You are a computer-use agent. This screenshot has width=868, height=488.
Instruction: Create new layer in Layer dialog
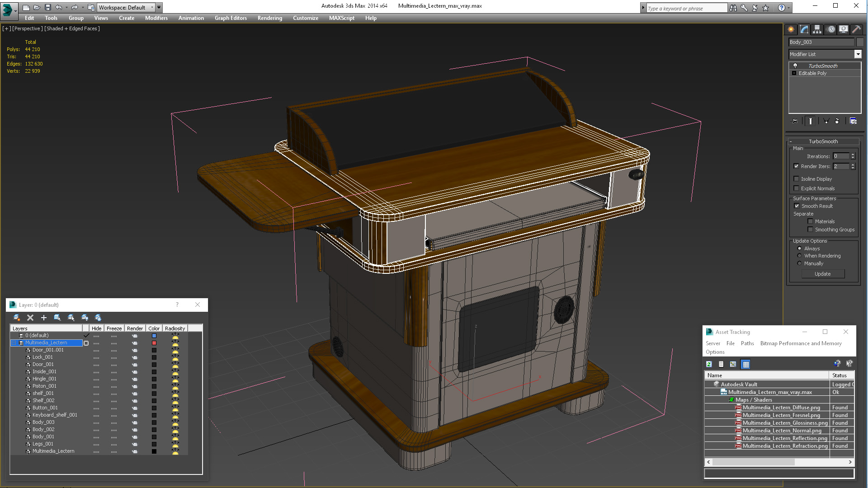17,318
